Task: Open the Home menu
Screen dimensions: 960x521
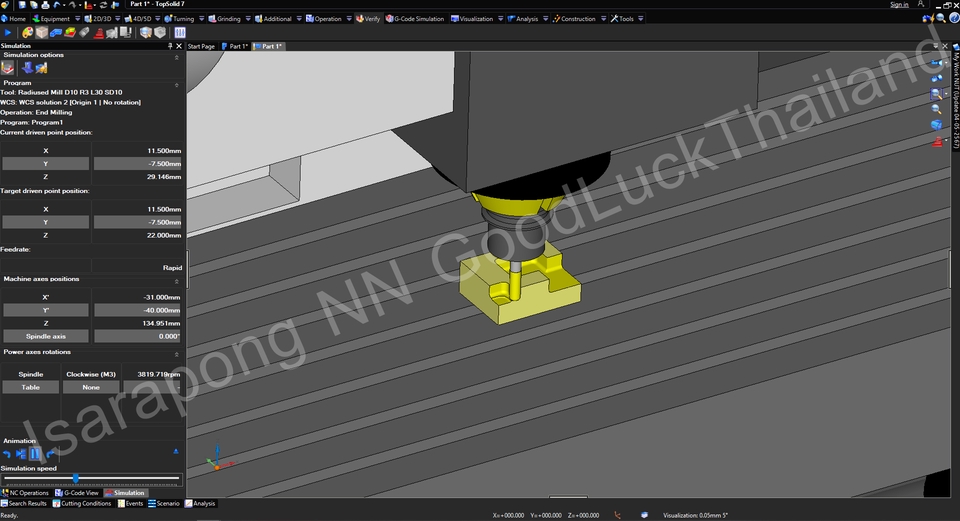Action: 13,19
